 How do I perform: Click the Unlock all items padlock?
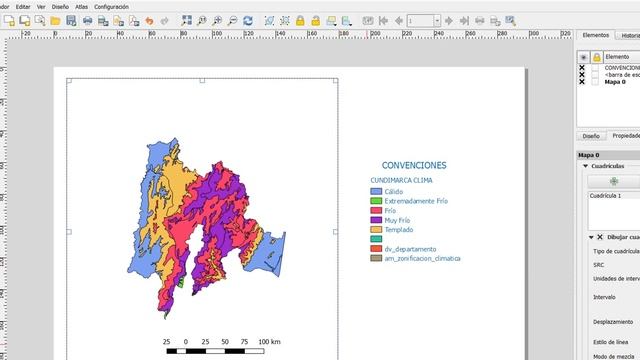click(316, 20)
